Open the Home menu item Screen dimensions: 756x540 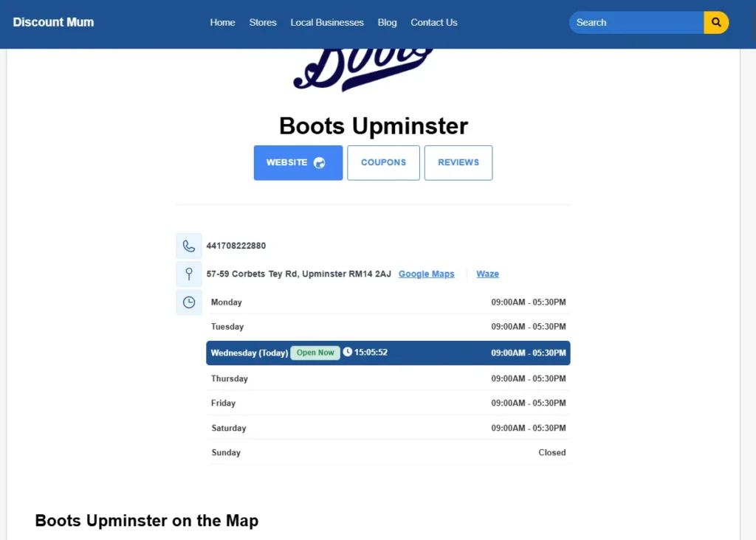(x=222, y=23)
